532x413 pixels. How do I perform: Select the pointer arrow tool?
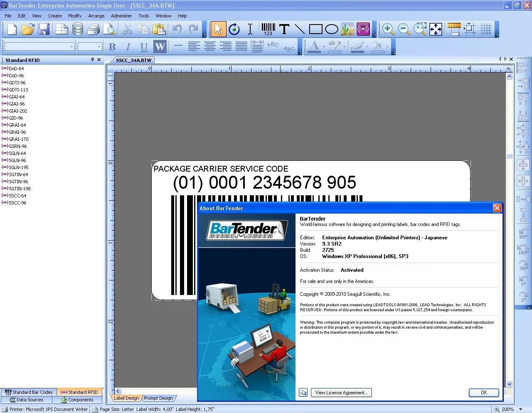(x=218, y=29)
